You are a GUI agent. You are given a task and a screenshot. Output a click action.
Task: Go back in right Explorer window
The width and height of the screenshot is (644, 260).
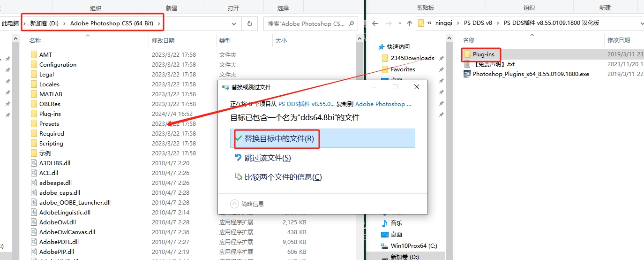[374, 23]
